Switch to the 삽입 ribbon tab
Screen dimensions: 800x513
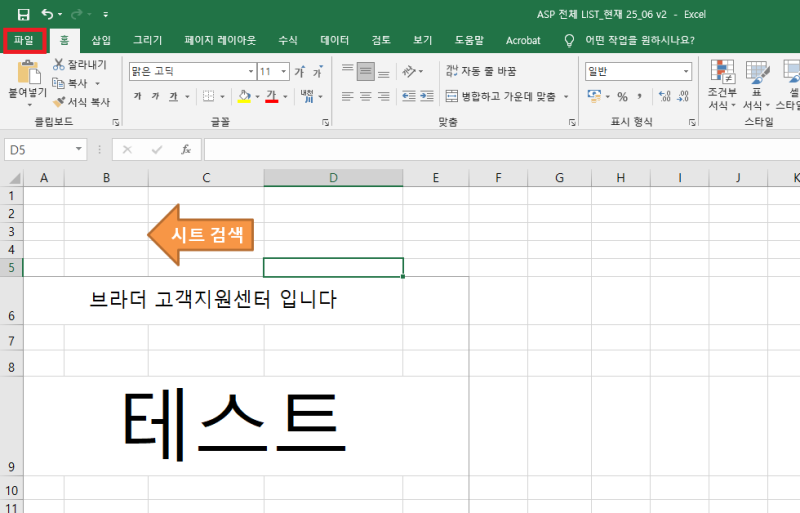101,40
